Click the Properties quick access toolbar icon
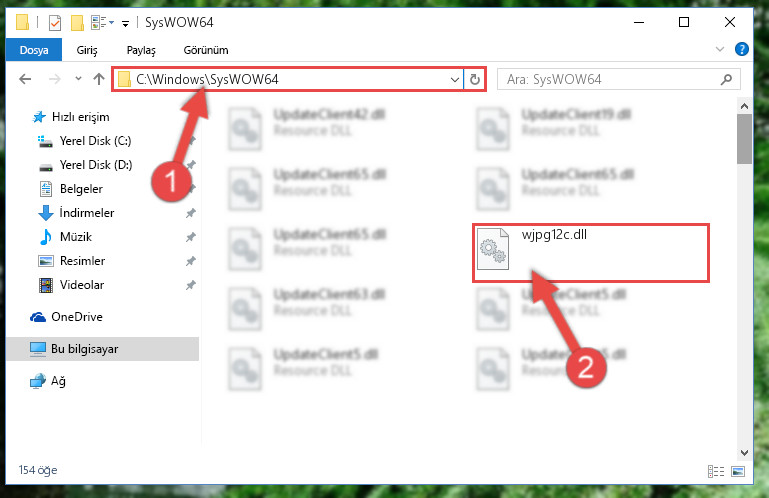 click(x=55, y=23)
